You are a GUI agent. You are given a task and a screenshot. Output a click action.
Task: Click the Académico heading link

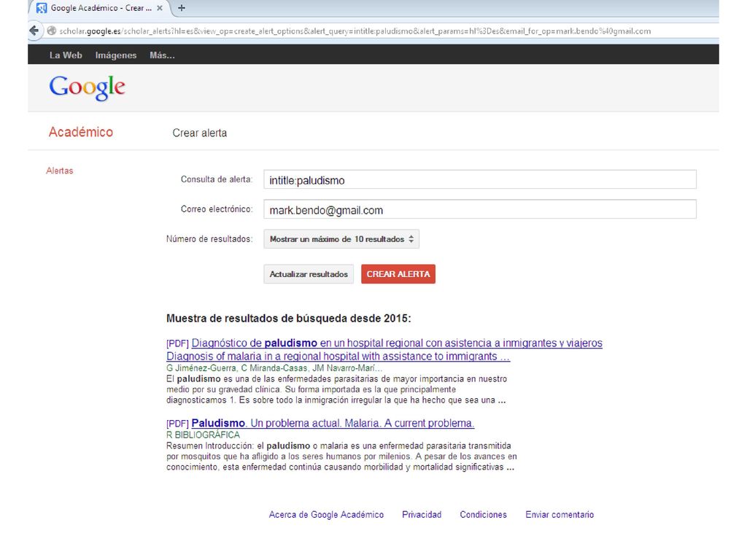[81, 132]
